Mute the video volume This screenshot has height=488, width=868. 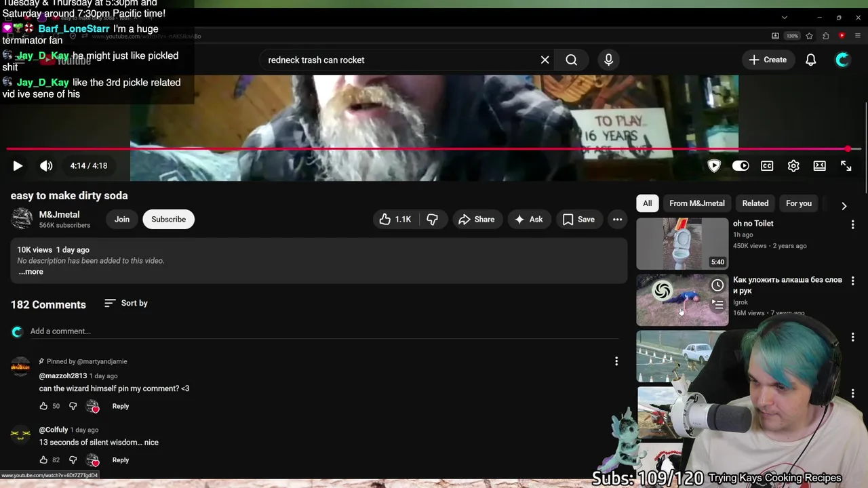pyautogui.click(x=46, y=165)
